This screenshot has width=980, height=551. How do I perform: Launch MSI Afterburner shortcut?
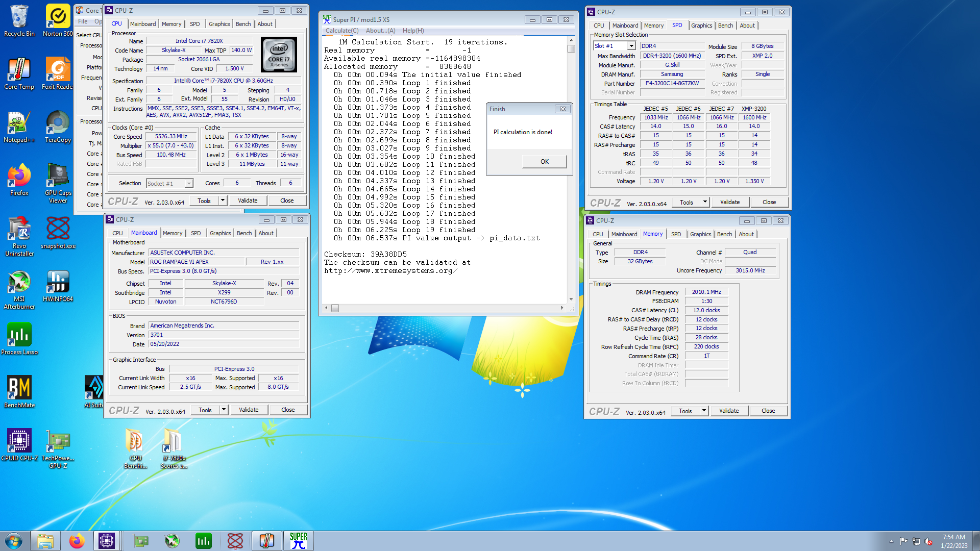[x=19, y=289]
